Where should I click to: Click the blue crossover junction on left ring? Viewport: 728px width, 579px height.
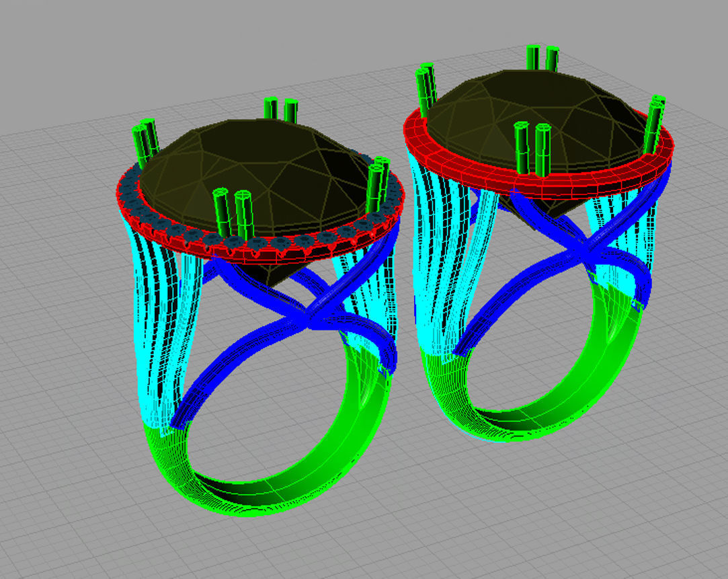[309, 316]
